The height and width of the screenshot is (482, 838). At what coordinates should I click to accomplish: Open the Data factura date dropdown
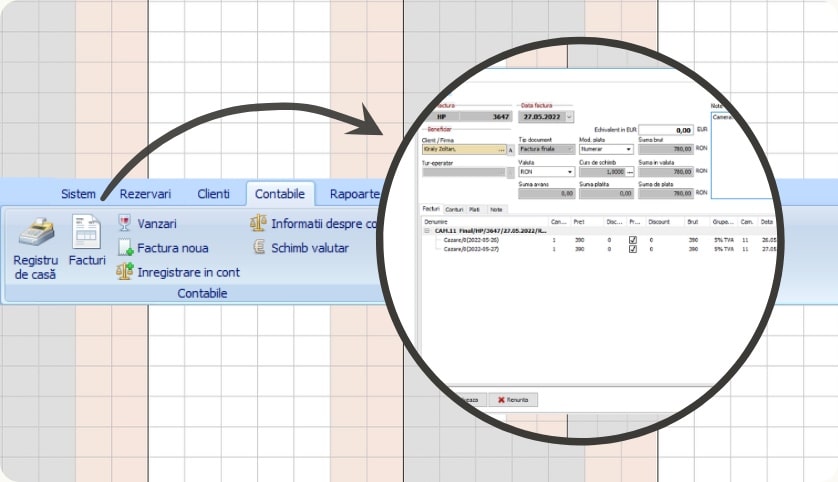pyautogui.click(x=570, y=117)
